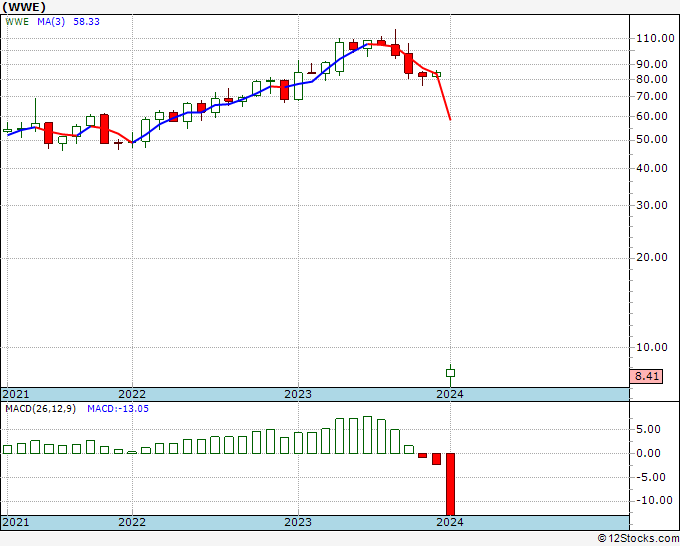Click the MA(3) indicator label
Viewport: 680px width, 546px height.
[x=51, y=22]
